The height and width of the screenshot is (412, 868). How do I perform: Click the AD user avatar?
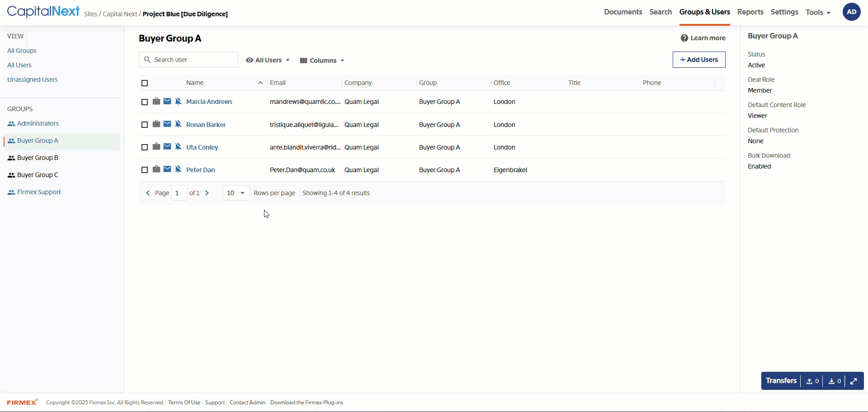point(851,12)
